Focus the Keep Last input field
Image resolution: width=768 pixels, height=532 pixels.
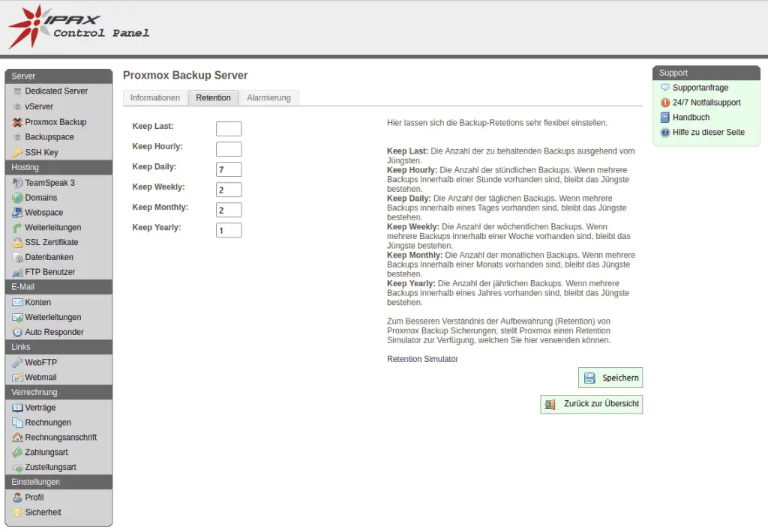point(229,129)
